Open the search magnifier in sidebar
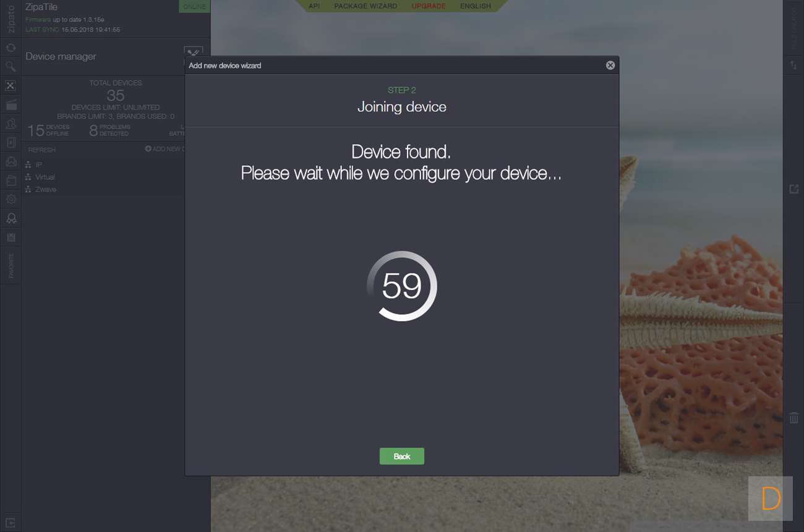804x532 pixels. (x=11, y=66)
